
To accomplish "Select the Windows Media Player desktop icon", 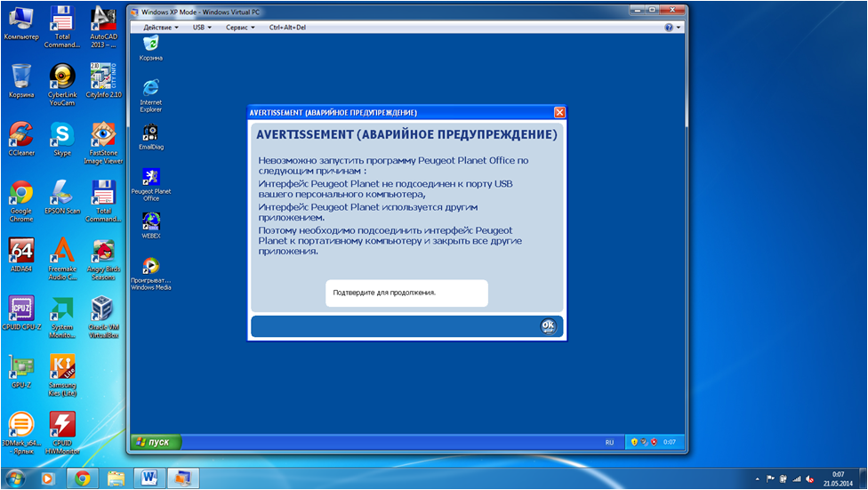I will pyautogui.click(x=150, y=274).
